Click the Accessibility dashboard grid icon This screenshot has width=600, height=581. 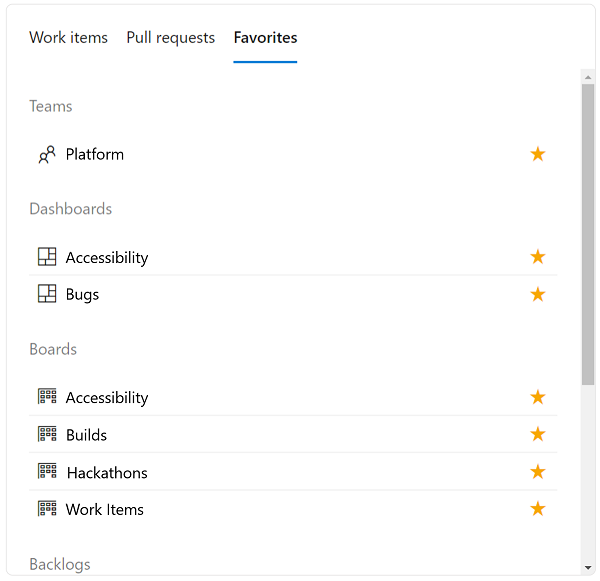47,257
